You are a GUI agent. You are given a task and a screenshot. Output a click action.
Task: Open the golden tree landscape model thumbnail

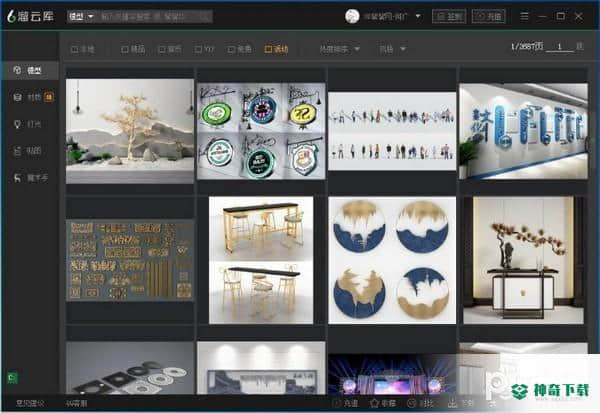130,131
